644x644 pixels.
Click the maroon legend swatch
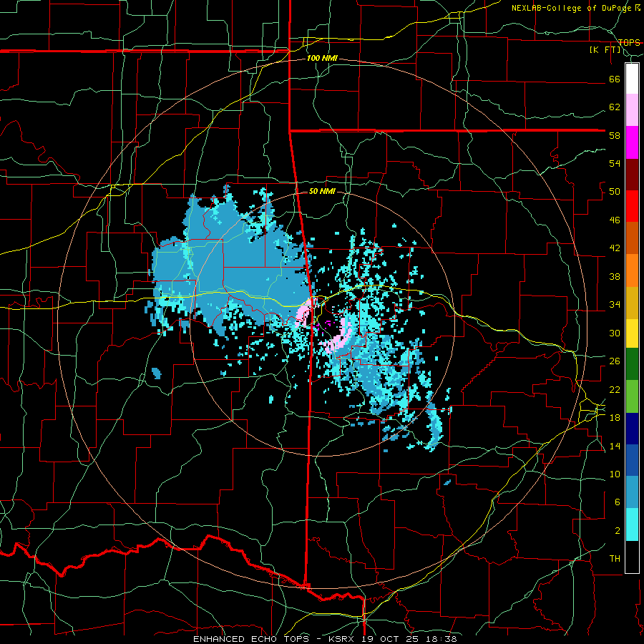632,175
